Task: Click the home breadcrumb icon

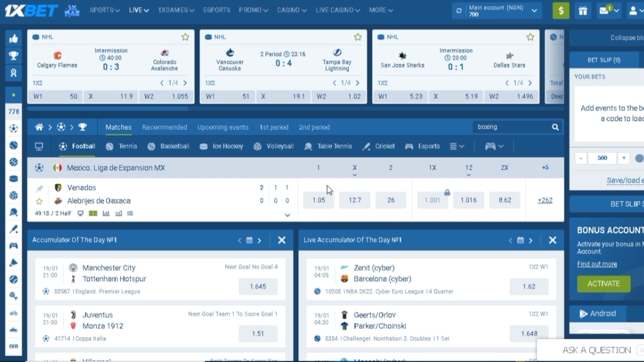Action: (x=39, y=127)
